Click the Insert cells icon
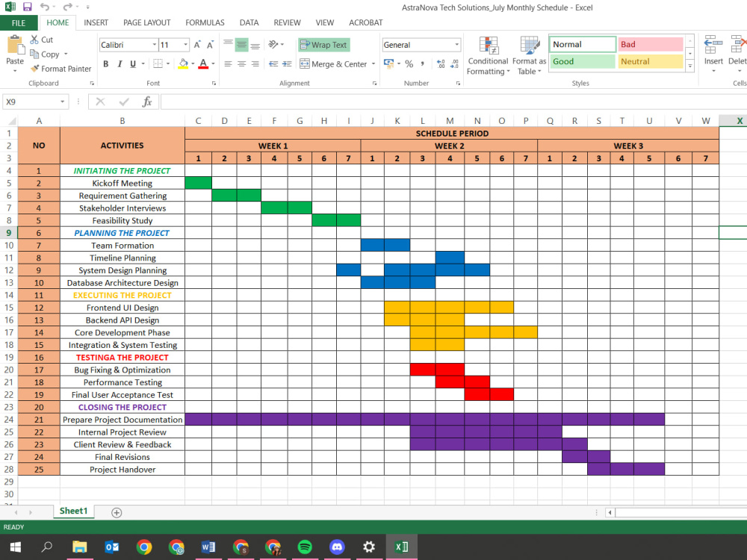The image size is (747, 560). 713,44
